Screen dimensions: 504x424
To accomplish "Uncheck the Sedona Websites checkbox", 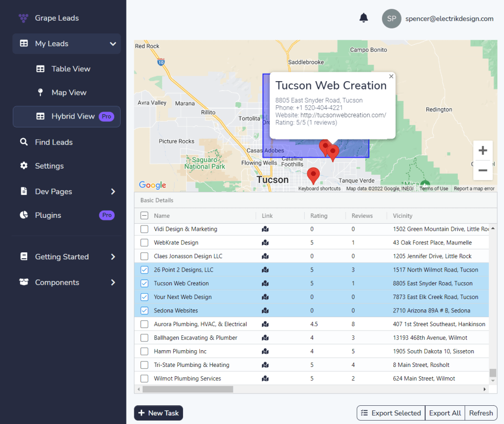I will pyautogui.click(x=144, y=310).
